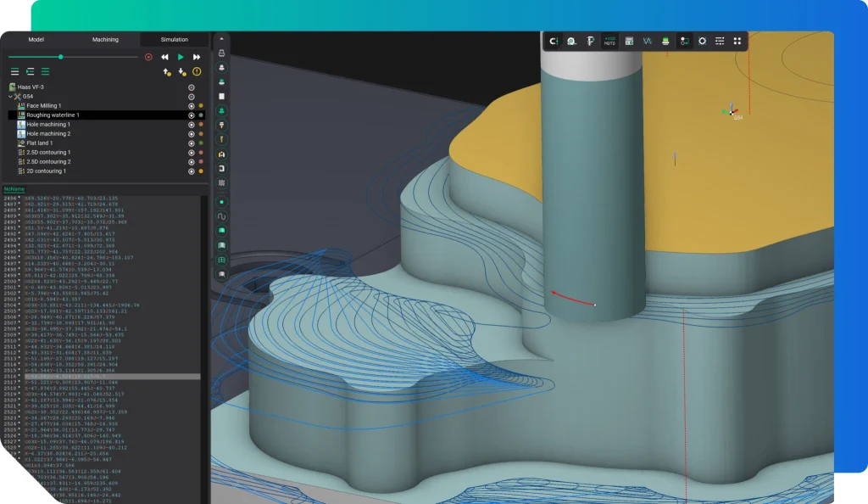Click the N2T2 toolbar button
The width and height of the screenshot is (868, 504).
[x=609, y=41]
